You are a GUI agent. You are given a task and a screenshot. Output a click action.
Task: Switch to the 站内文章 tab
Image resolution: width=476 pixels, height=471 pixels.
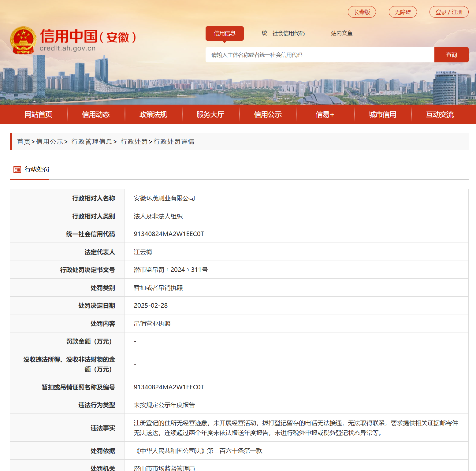[341, 33]
